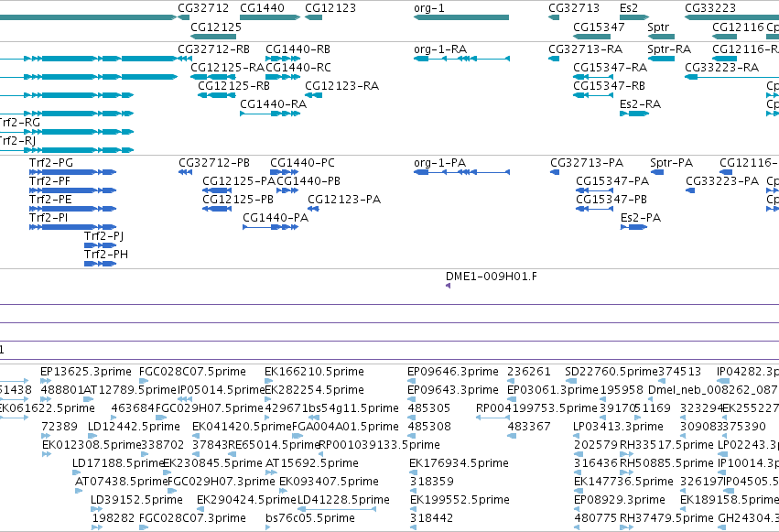The height and width of the screenshot is (532, 779).
Task: Open EST EP13625.3prime
Action: coord(86,372)
